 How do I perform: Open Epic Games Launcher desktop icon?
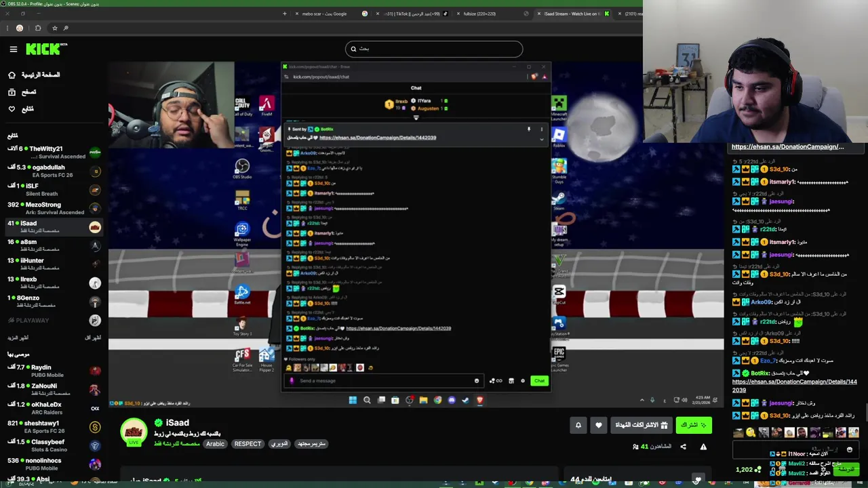(x=559, y=359)
